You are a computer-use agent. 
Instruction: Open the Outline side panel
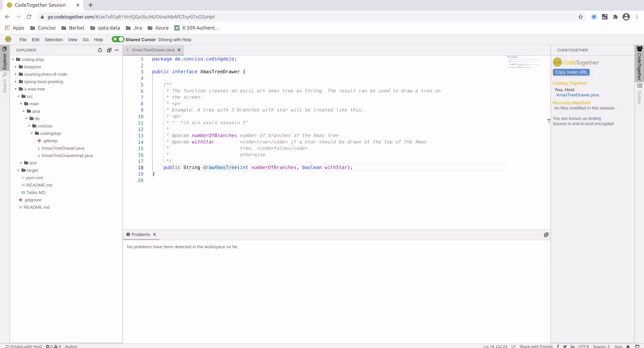(639, 94)
